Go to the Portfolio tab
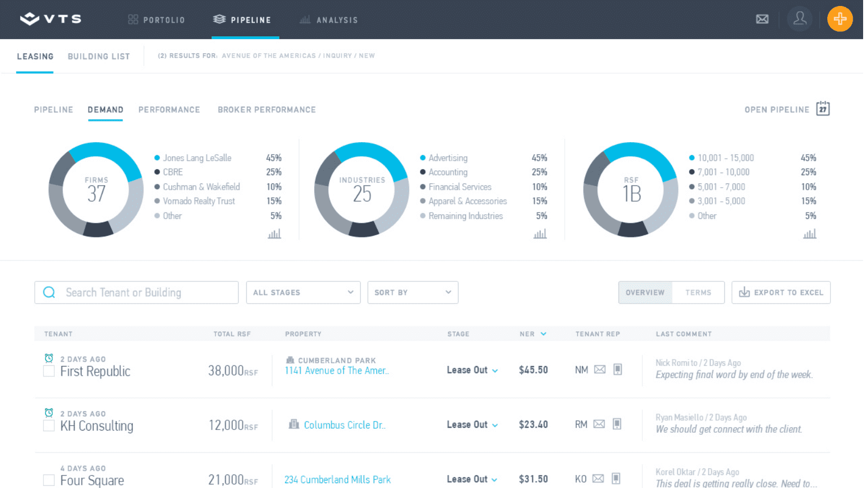The width and height of the screenshot is (868, 488). pos(157,20)
